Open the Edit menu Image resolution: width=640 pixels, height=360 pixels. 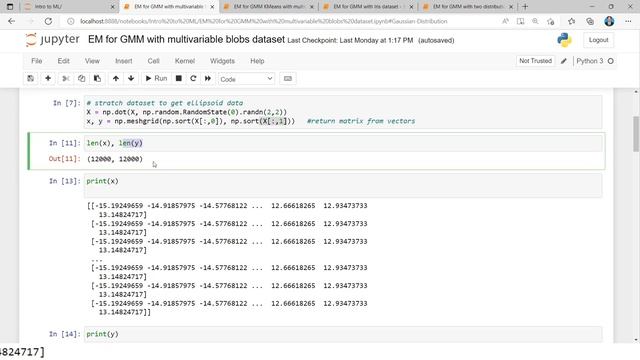[63, 61]
